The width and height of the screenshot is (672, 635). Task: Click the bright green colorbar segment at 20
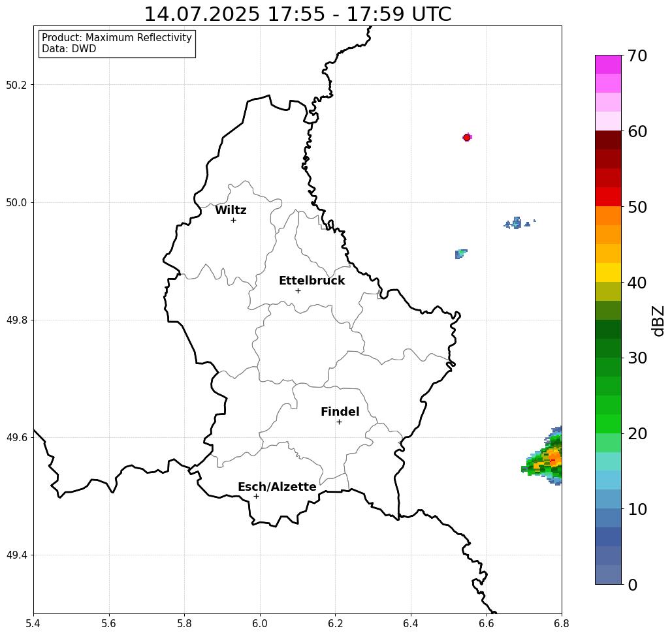point(608,424)
